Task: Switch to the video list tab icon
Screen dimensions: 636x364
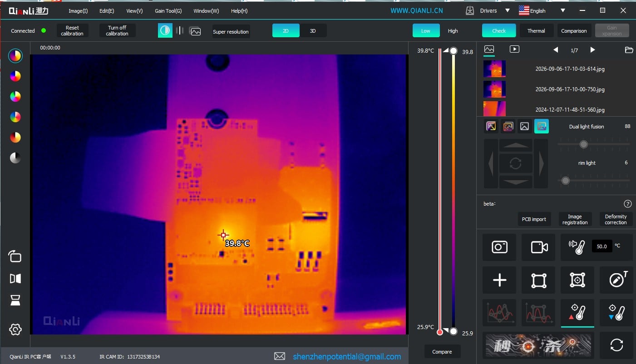Action: pyautogui.click(x=514, y=49)
